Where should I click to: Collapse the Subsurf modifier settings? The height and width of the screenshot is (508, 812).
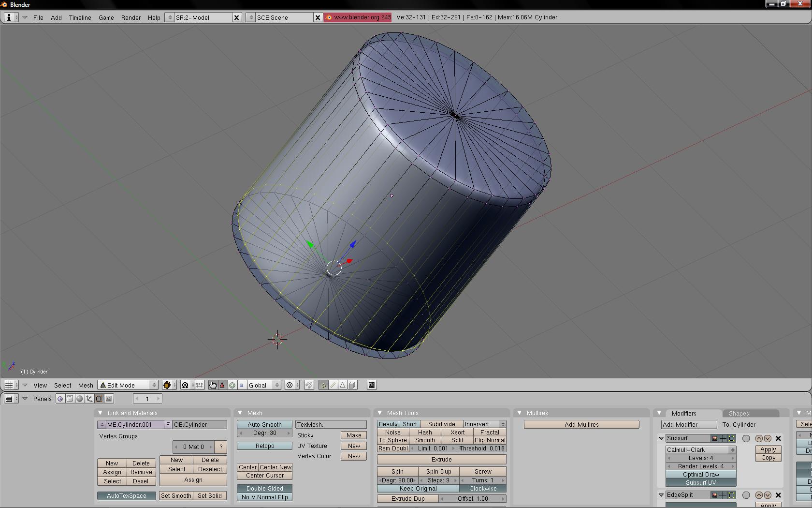pos(661,438)
